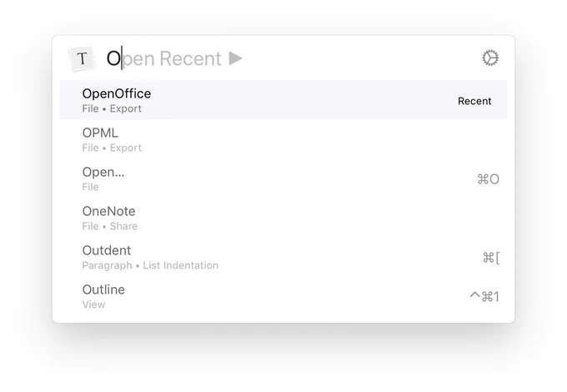The image size is (567, 392).
Task: Click 'File • Export' subtitle under OpenOffice
Action: coord(112,109)
